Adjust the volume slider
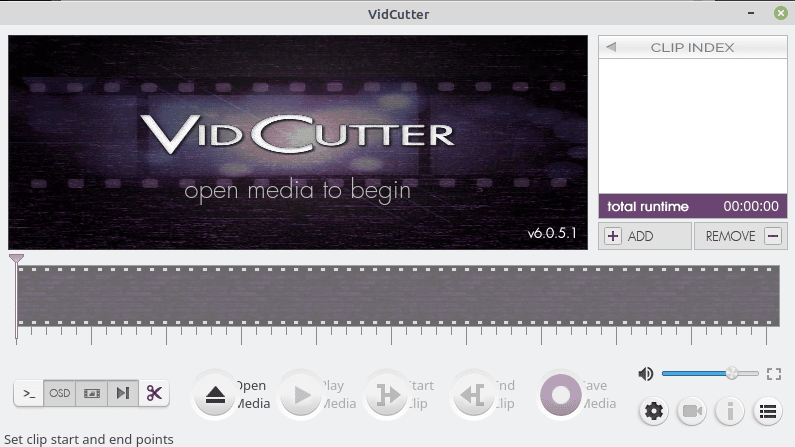The image size is (795, 447). 710,374
